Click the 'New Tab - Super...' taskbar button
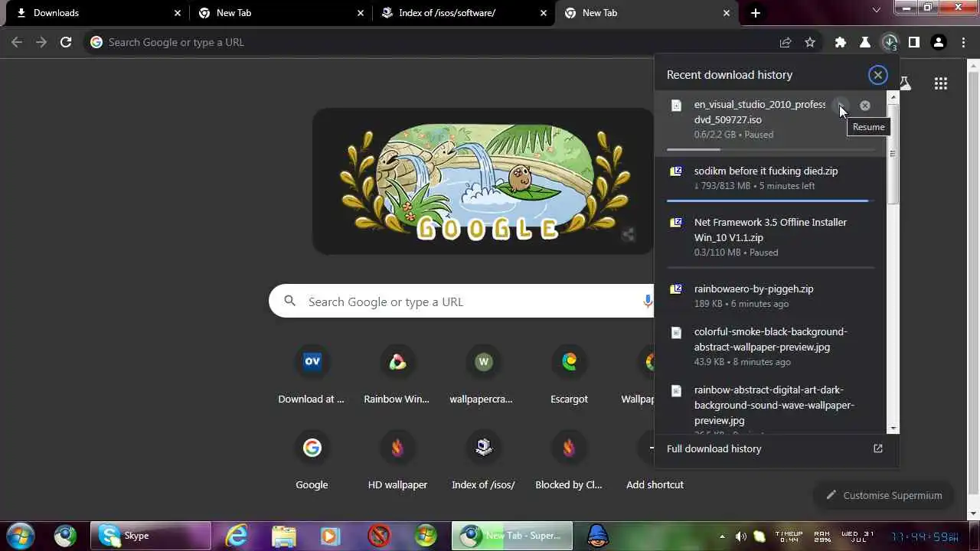Viewport: 980px width, 551px height. (x=511, y=536)
